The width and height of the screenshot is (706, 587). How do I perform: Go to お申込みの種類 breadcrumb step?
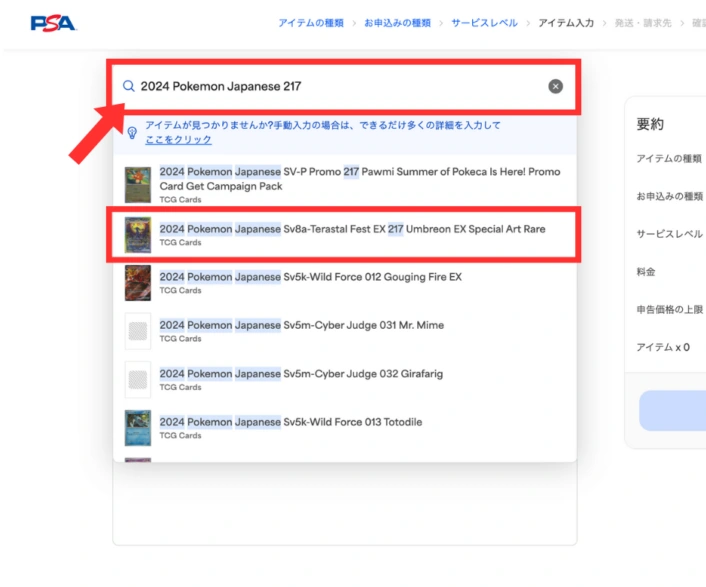(397, 23)
